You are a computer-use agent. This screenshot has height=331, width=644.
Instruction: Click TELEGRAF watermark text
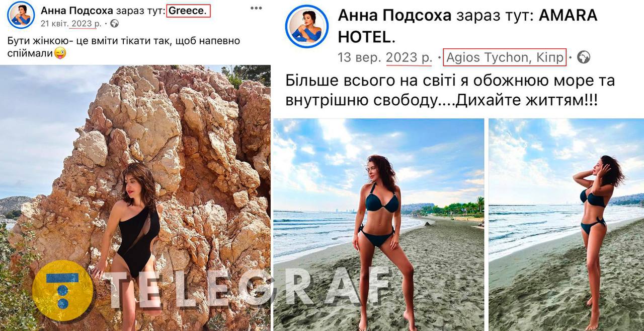click(247, 289)
